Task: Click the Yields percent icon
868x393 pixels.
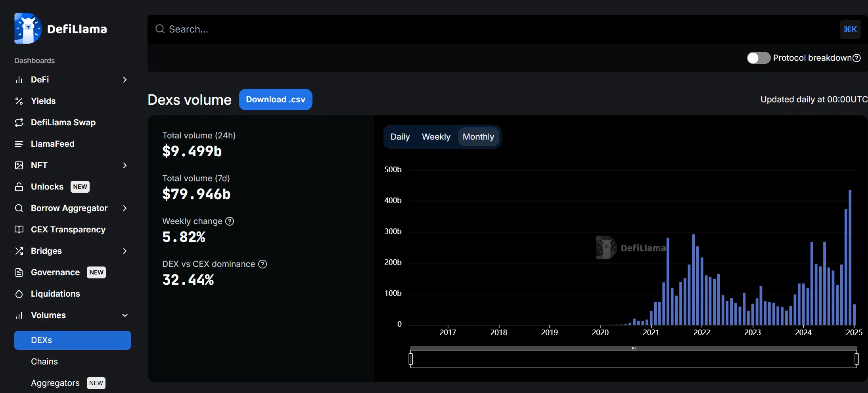Action: point(19,101)
